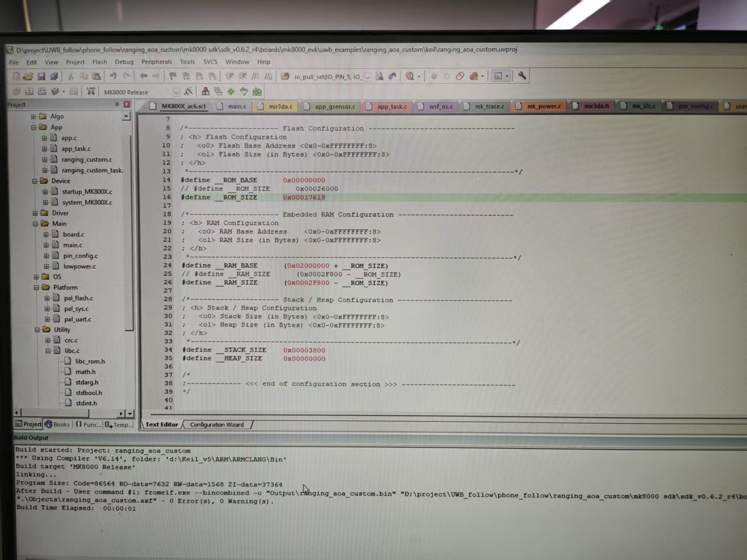Viewport: 747px width, 560px height.
Task: Open the Peripherals menu
Action: 157,62
